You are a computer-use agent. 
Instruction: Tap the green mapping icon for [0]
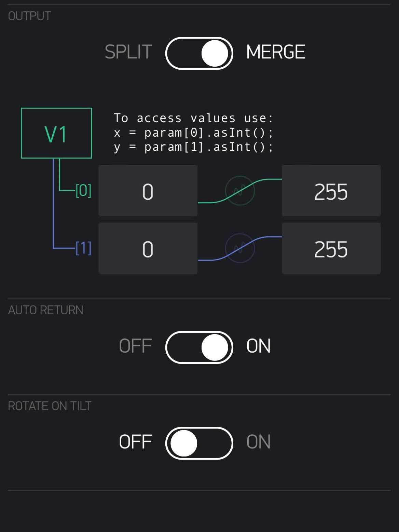(x=240, y=191)
